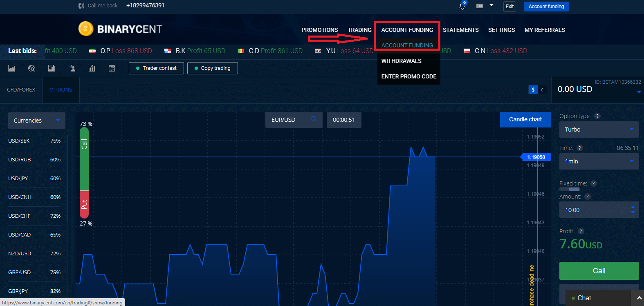Click the Call/Put sentiment bar
This screenshot has height=306, width=644.
(84, 173)
